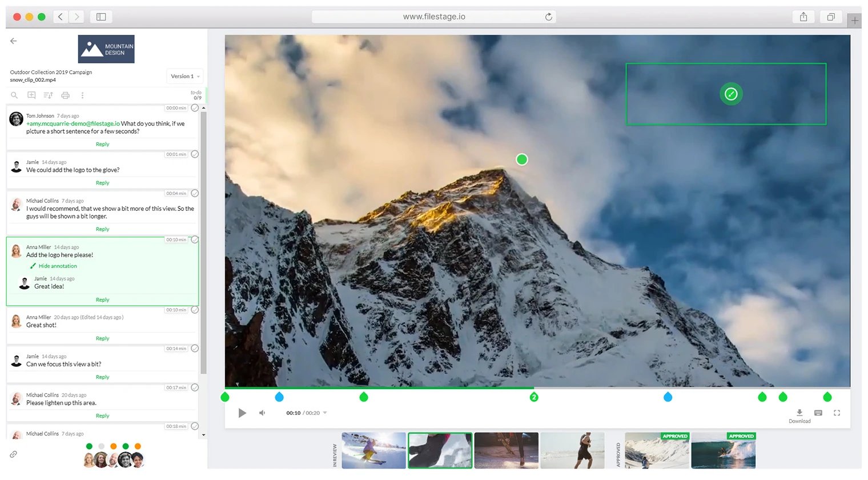The height and width of the screenshot is (480, 868).
Task: Click the sort comments icon
Action: point(48,95)
